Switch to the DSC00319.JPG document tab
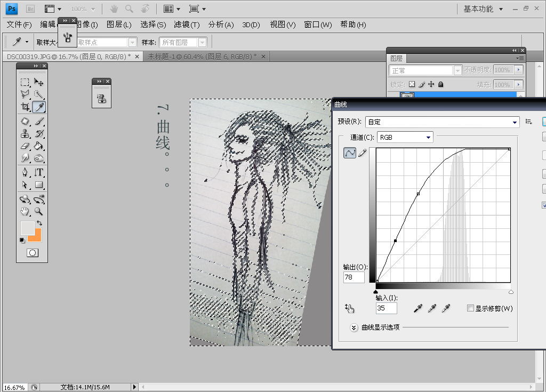The image size is (546, 392). pos(68,57)
